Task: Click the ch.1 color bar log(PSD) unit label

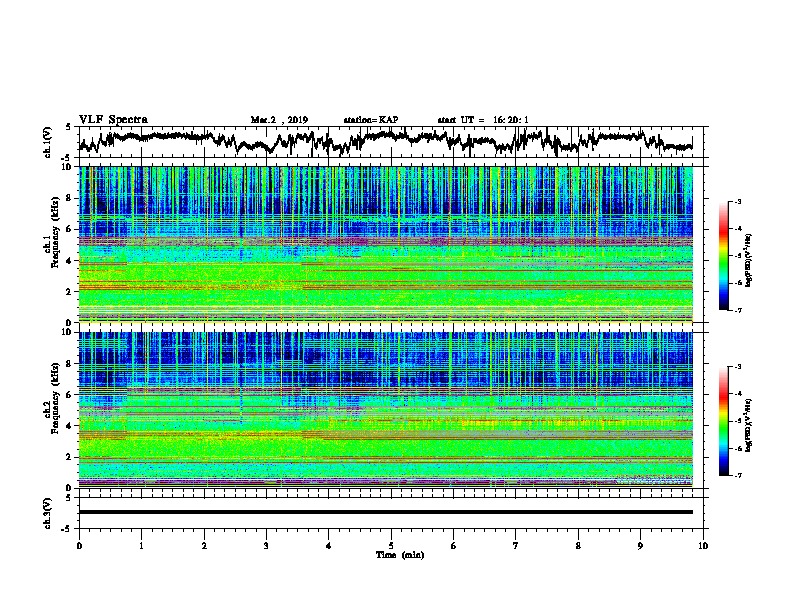Action: coord(749,261)
